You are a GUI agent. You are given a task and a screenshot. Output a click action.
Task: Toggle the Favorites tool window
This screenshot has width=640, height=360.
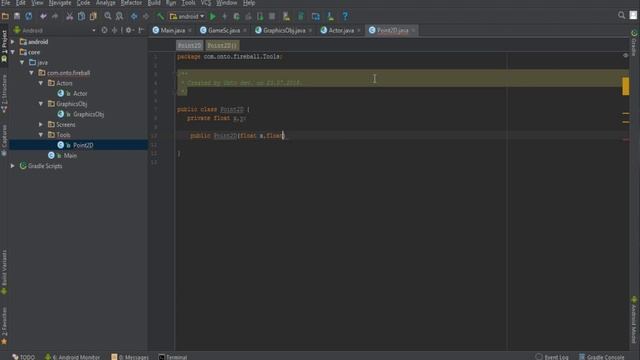(4, 326)
